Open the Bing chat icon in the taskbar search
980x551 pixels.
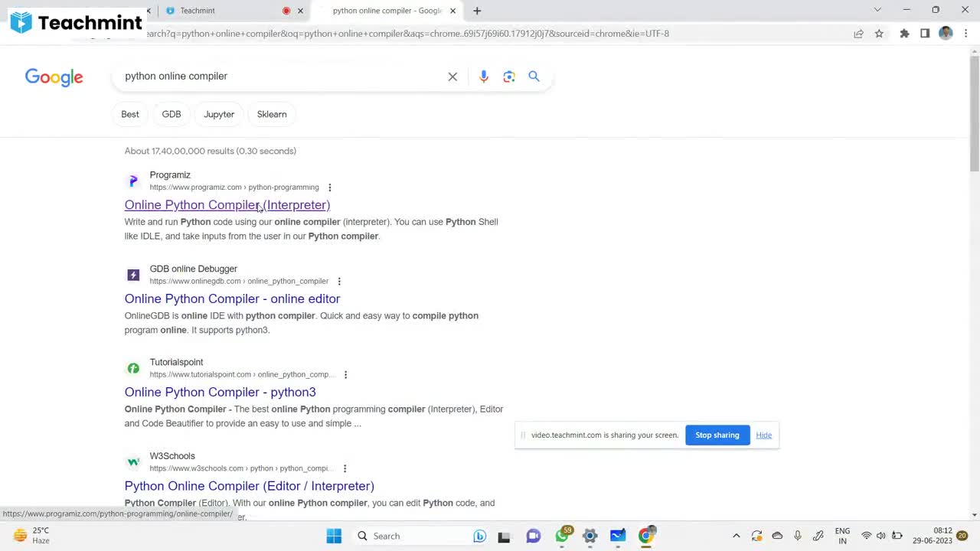click(480, 536)
